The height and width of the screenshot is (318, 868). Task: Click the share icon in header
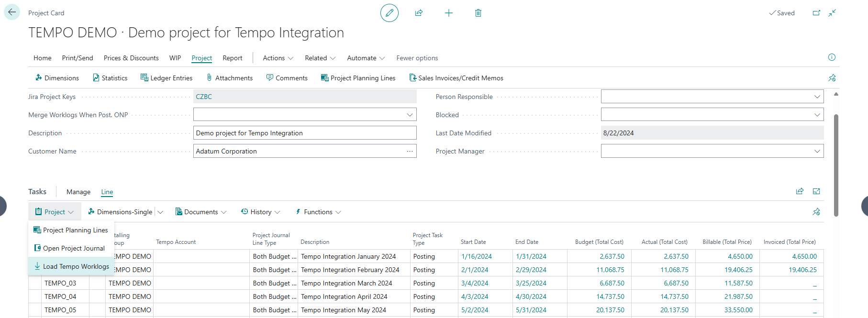pos(419,13)
